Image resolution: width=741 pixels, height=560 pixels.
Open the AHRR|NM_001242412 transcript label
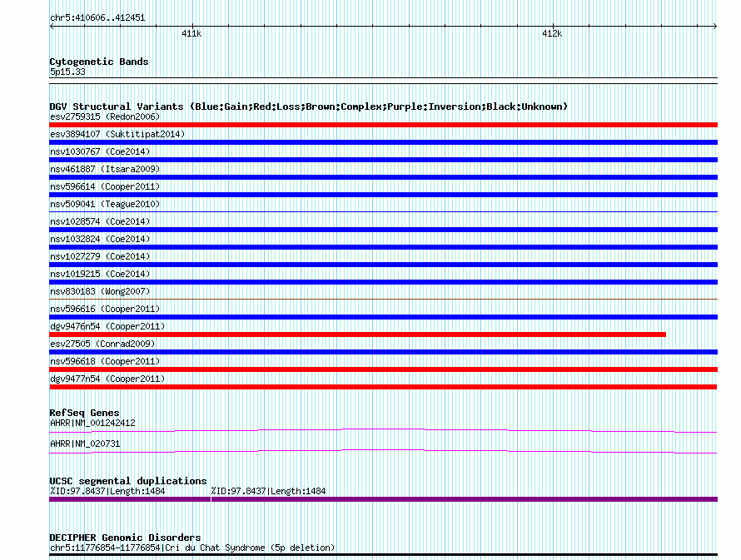pyautogui.click(x=92, y=423)
